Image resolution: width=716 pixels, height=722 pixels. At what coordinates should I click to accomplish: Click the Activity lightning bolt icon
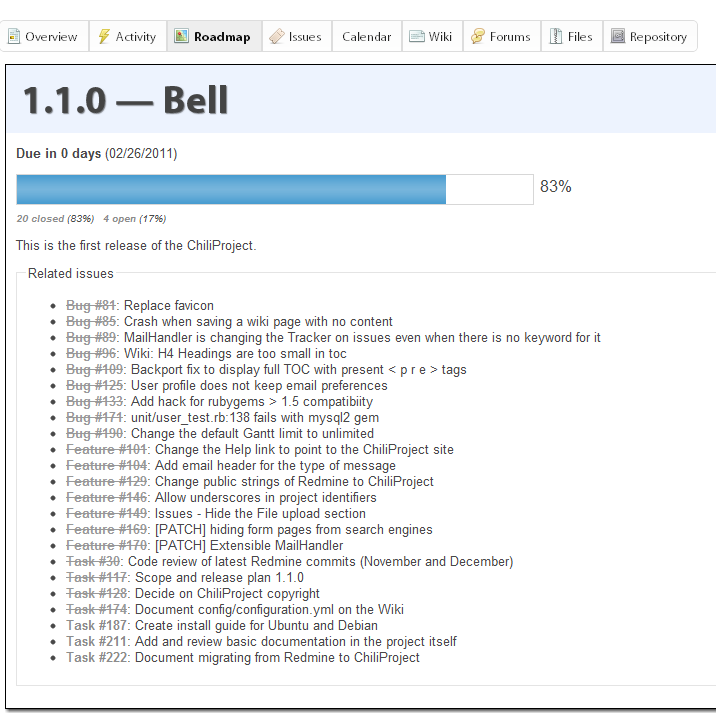[x=104, y=36]
